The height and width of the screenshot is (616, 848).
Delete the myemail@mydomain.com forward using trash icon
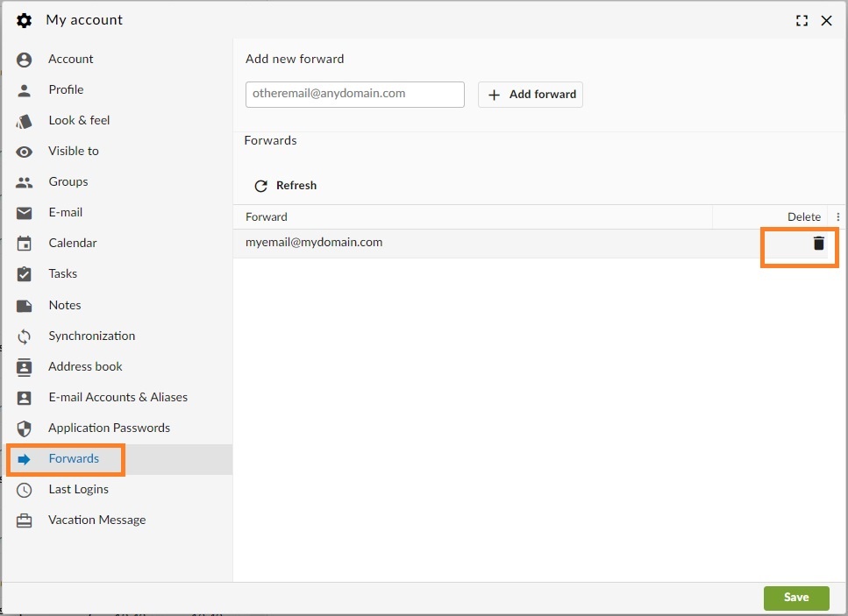[x=818, y=244]
